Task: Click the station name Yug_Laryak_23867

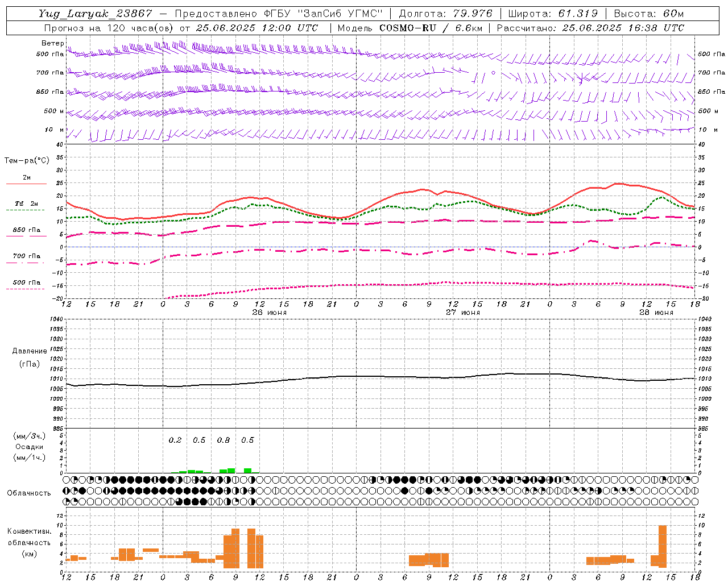Action: point(96,14)
